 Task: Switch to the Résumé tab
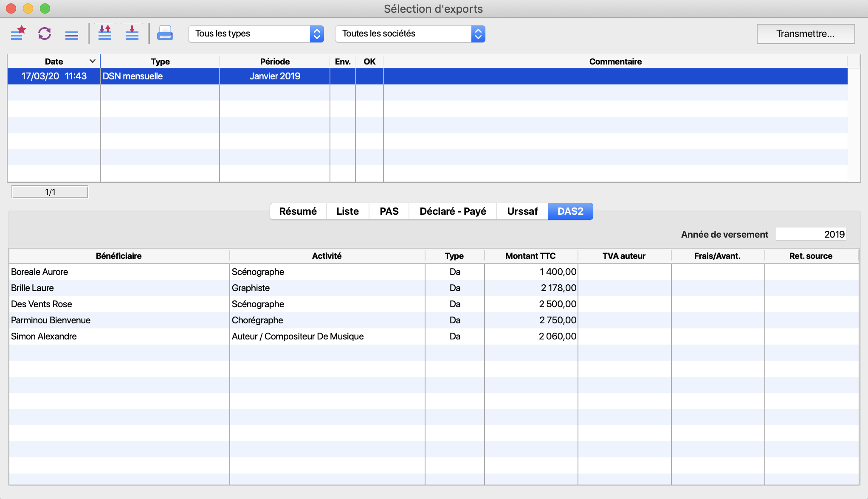click(298, 211)
